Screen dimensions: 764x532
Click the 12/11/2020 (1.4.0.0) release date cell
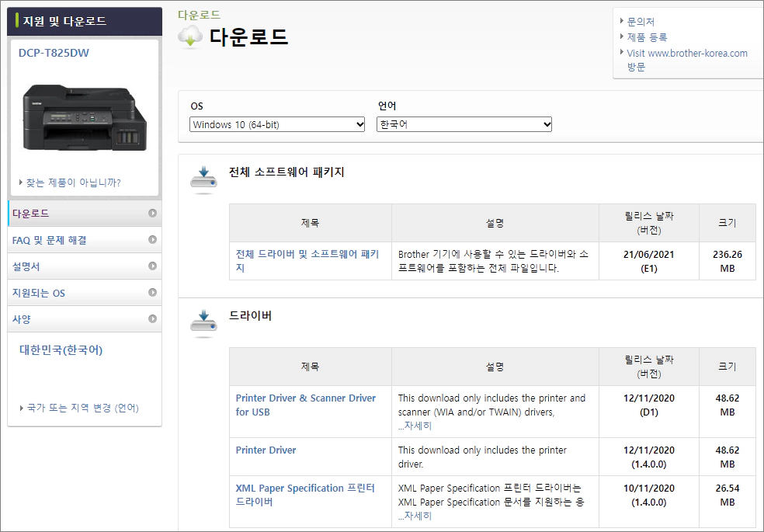click(x=648, y=457)
